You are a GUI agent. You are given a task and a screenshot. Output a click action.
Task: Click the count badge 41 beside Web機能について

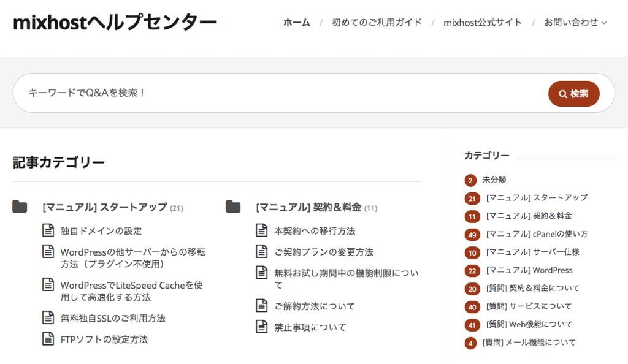472,325
